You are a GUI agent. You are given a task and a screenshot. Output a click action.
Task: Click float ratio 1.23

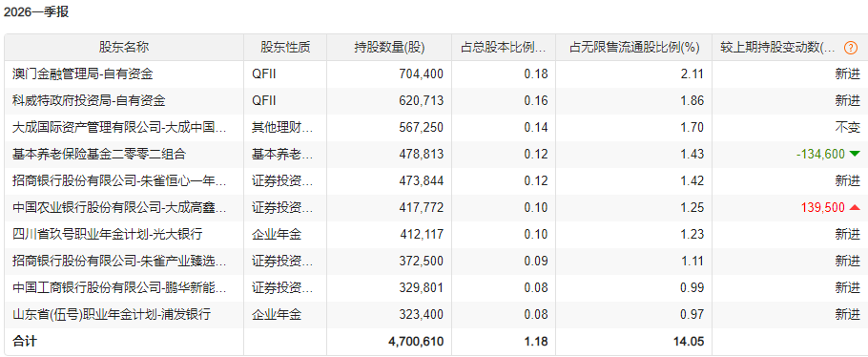pyautogui.click(x=692, y=234)
